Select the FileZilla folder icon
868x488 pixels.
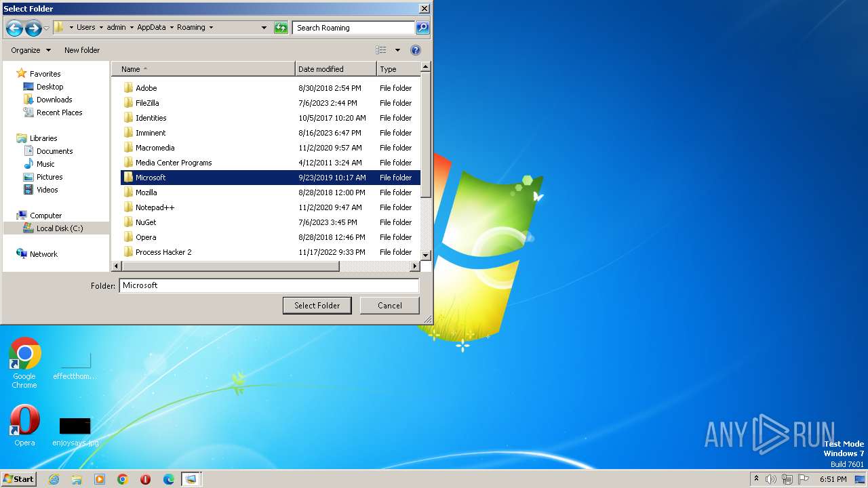(128, 103)
